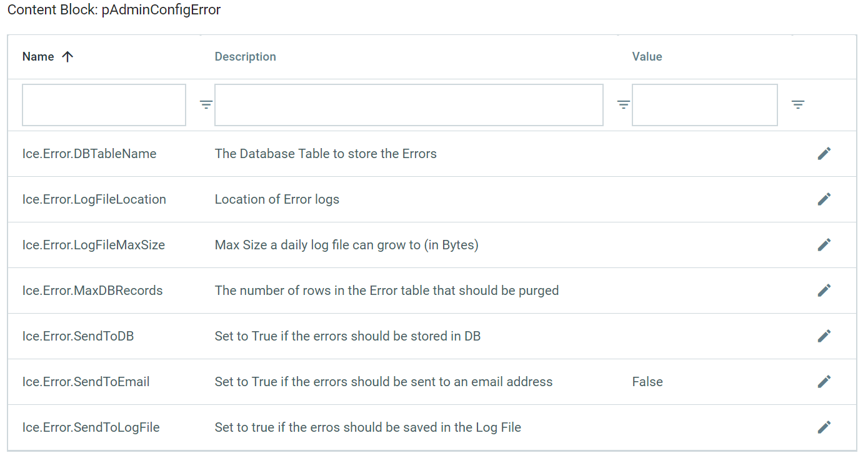Edit the Ice.Error.SendToEmail setting
Image resolution: width=868 pixels, height=463 pixels.
click(824, 382)
